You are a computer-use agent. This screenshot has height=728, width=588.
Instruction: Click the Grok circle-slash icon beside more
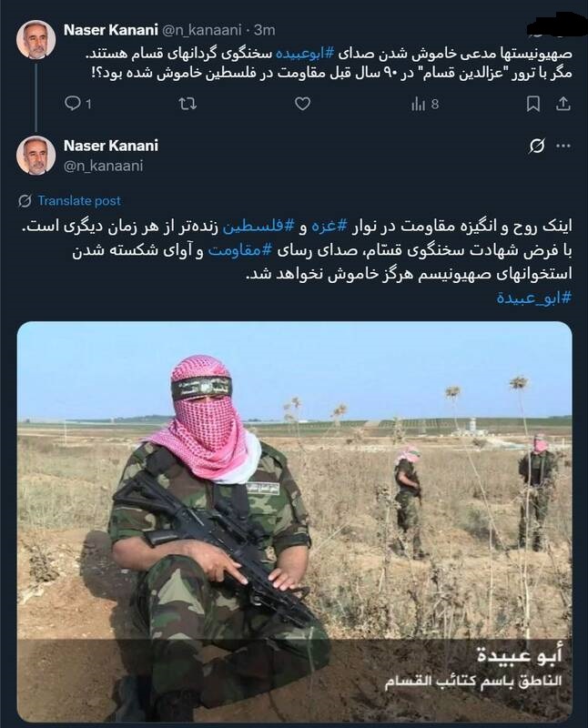[536, 147]
